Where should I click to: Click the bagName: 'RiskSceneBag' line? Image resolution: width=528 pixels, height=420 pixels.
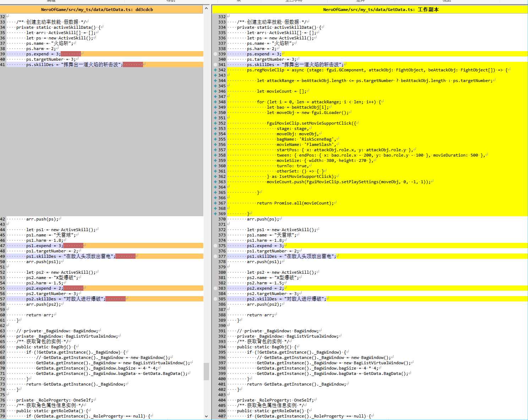[x=307, y=139]
